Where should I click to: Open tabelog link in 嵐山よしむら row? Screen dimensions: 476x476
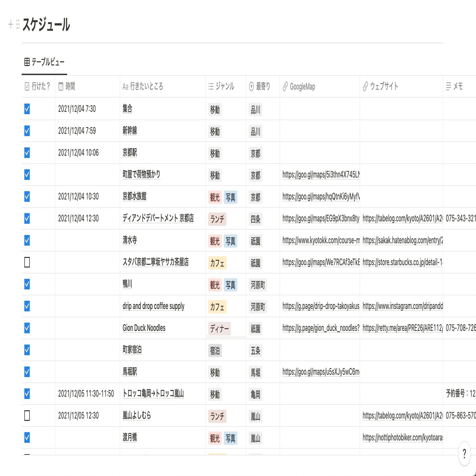403,416
